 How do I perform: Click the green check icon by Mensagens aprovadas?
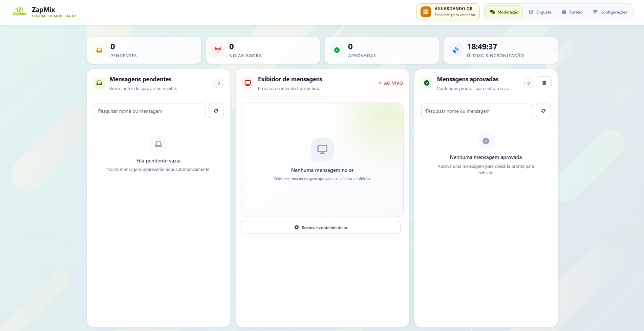pyautogui.click(x=427, y=83)
